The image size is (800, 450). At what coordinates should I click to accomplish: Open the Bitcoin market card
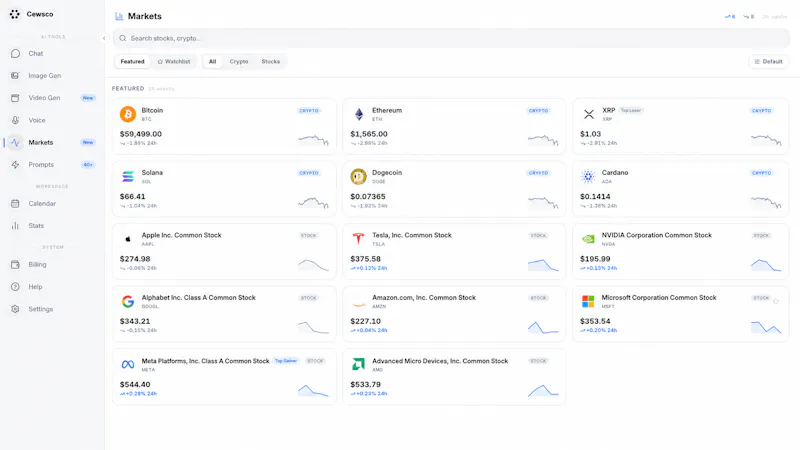tap(224, 127)
